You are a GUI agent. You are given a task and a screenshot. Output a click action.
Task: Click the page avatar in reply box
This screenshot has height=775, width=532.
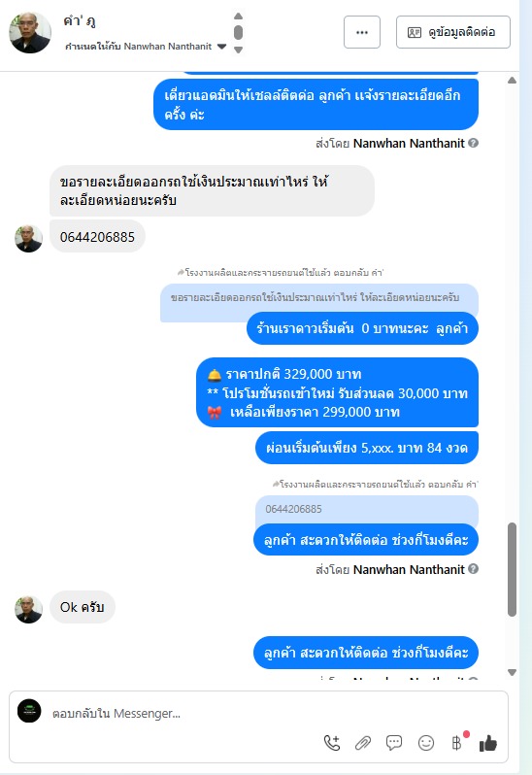[29, 711]
